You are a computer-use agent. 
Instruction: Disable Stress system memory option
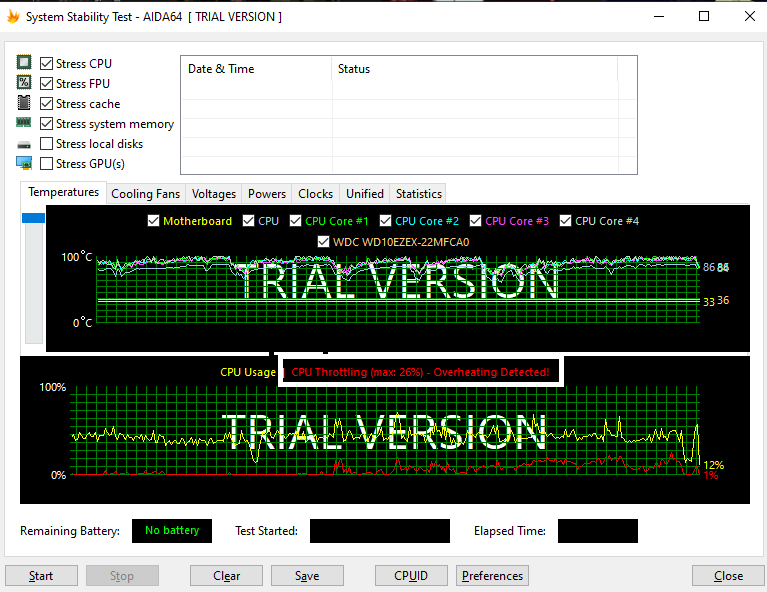pos(46,124)
